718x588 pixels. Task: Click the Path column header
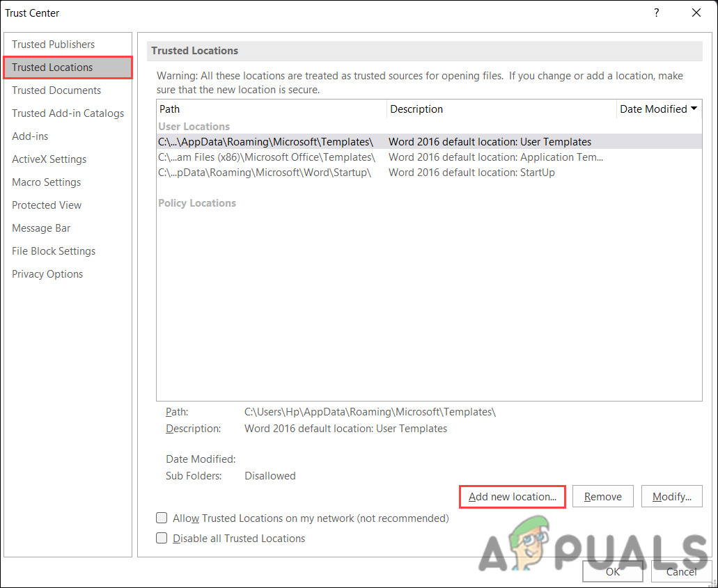click(x=272, y=109)
